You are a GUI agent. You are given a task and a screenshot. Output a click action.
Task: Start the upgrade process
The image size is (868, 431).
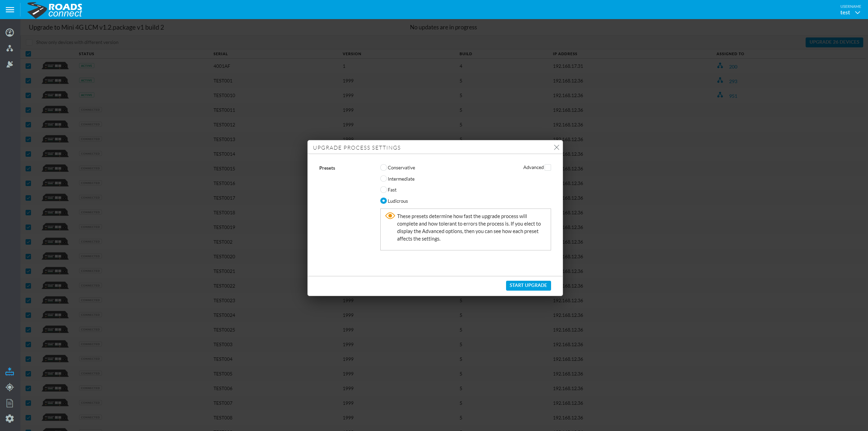click(x=528, y=286)
